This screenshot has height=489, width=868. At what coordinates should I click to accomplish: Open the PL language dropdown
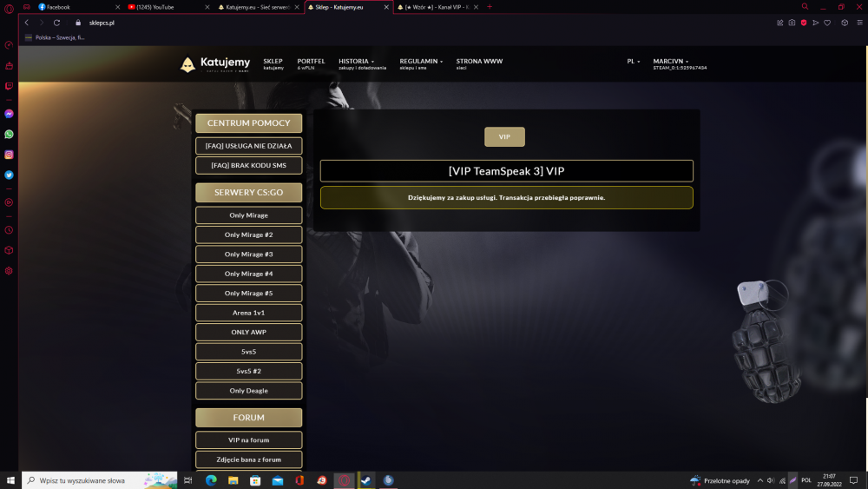tap(634, 62)
